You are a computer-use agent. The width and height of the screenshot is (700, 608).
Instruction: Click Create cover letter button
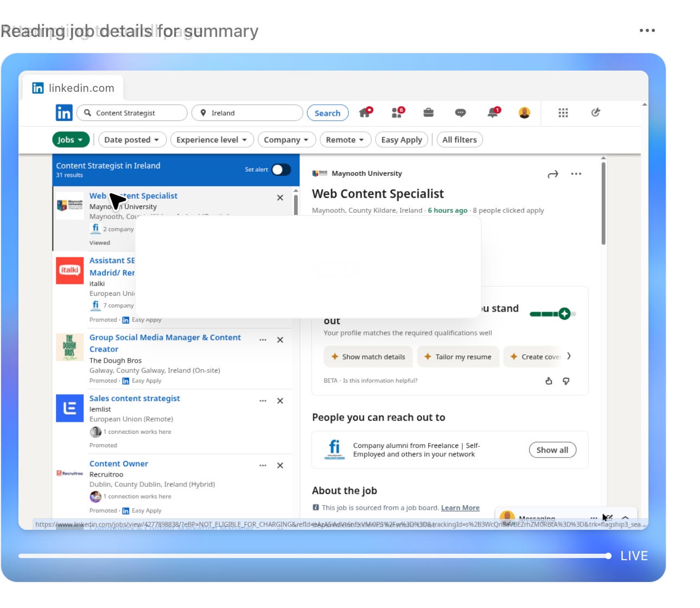coord(534,357)
